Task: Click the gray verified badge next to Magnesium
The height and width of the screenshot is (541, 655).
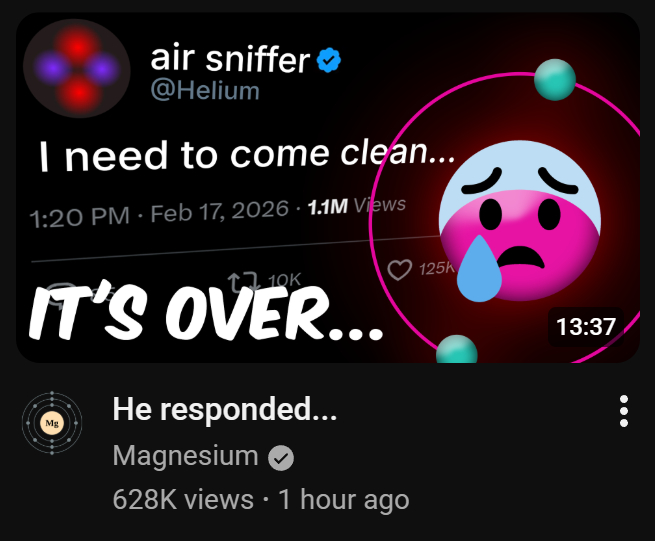Action: [x=281, y=458]
